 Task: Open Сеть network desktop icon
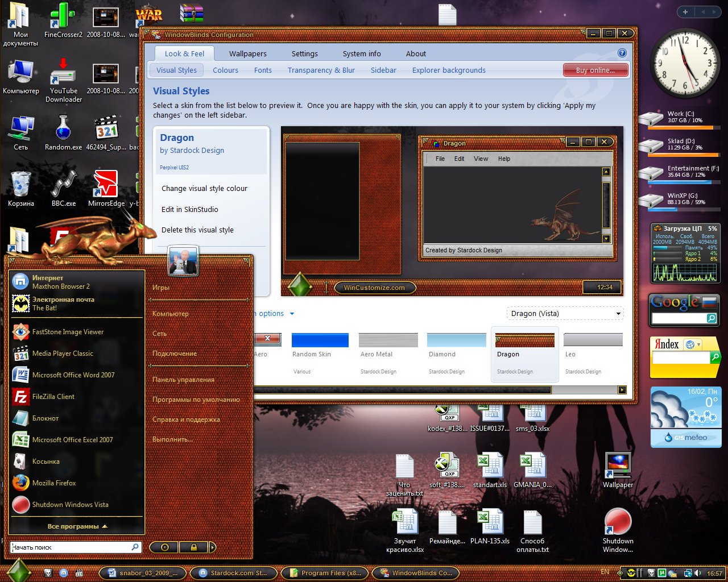point(20,132)
